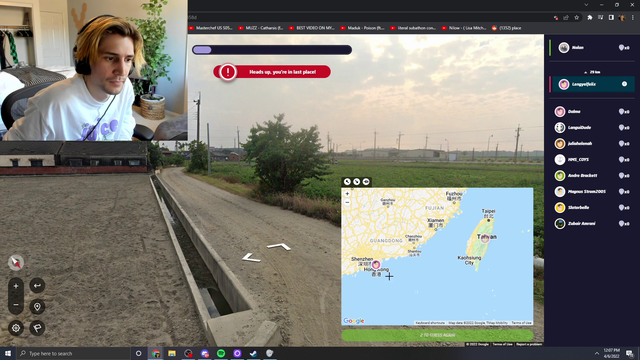640x360 pixels.
Task: Open the Maduk - Poison bookmark
Action: tap(362, 28)
